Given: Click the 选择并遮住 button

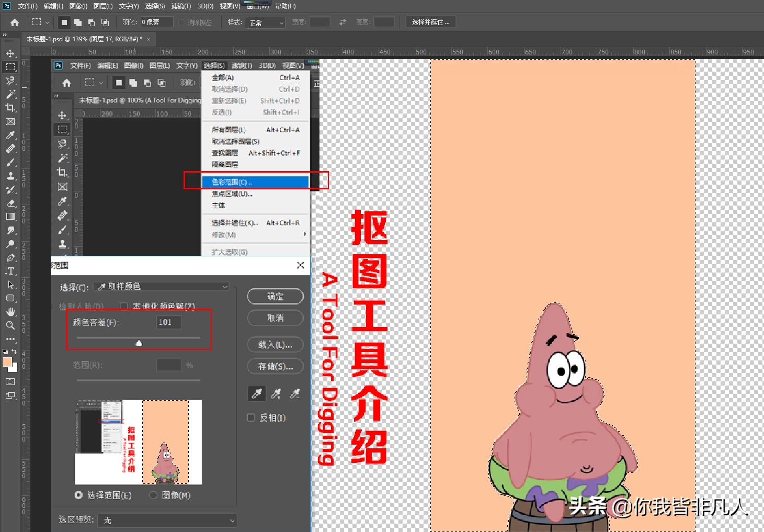Looking at the screenshot, I should (430, 21).
